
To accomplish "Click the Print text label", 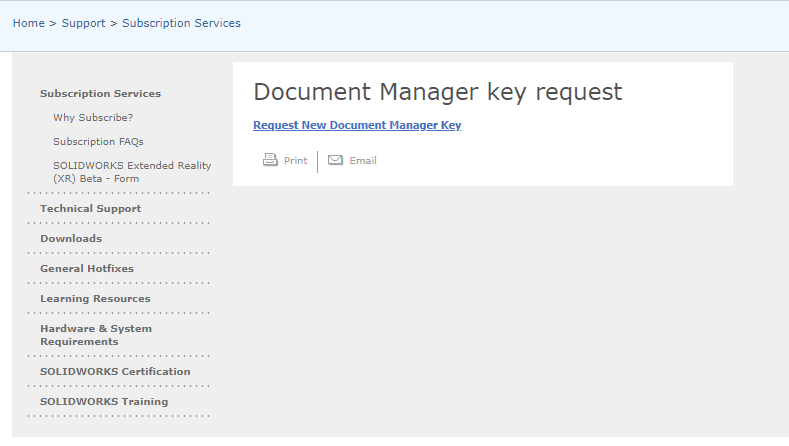I will coord(295,161).
